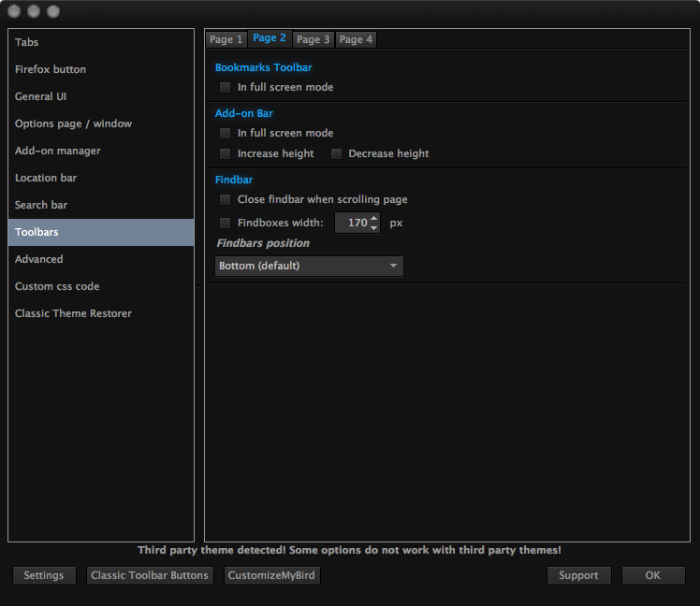Open Classic Theme Restorer category

tap(101, 313)
